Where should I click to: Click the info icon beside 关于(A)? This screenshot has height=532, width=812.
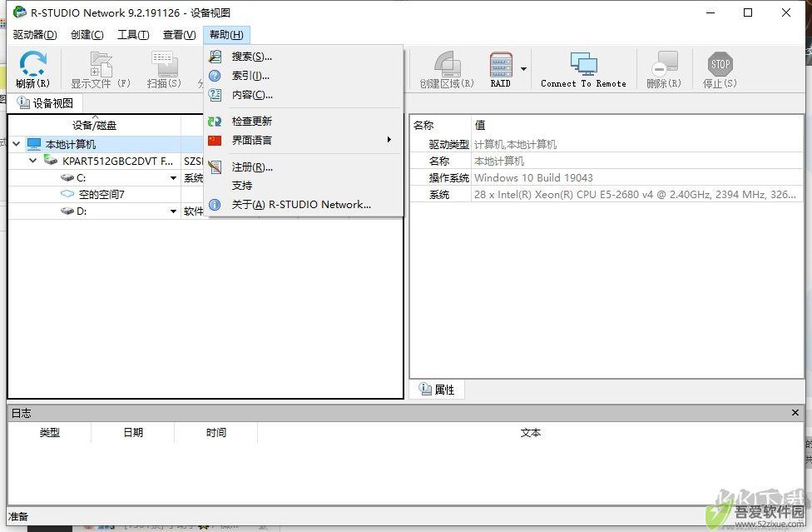(x=215, y=205)
